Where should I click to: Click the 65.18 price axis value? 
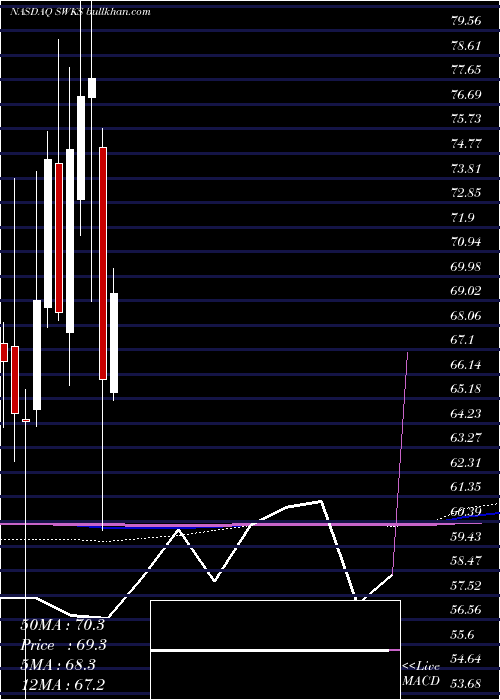tap(466, 389)
